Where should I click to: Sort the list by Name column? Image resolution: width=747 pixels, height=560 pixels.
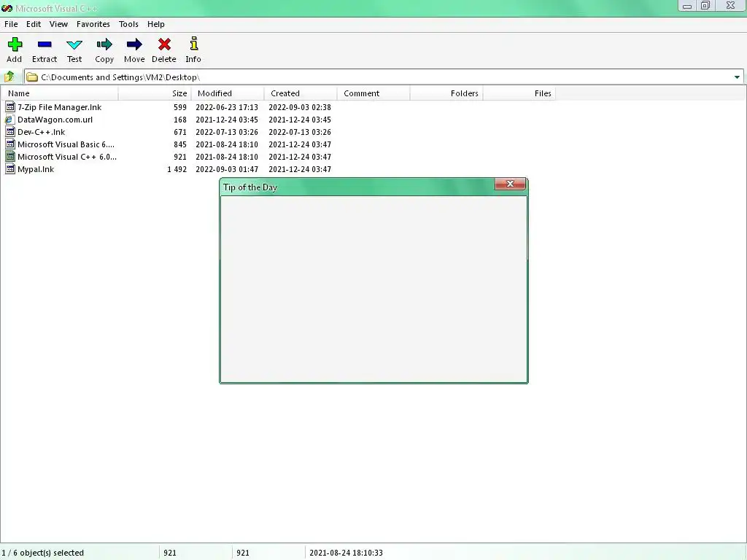click(x=59, y=93)
